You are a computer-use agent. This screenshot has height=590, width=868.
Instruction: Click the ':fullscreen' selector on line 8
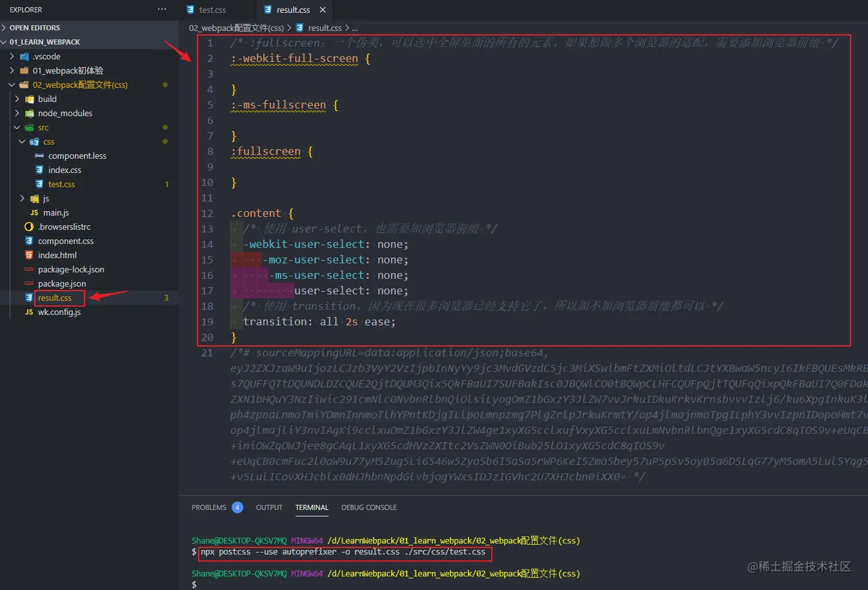266,151
